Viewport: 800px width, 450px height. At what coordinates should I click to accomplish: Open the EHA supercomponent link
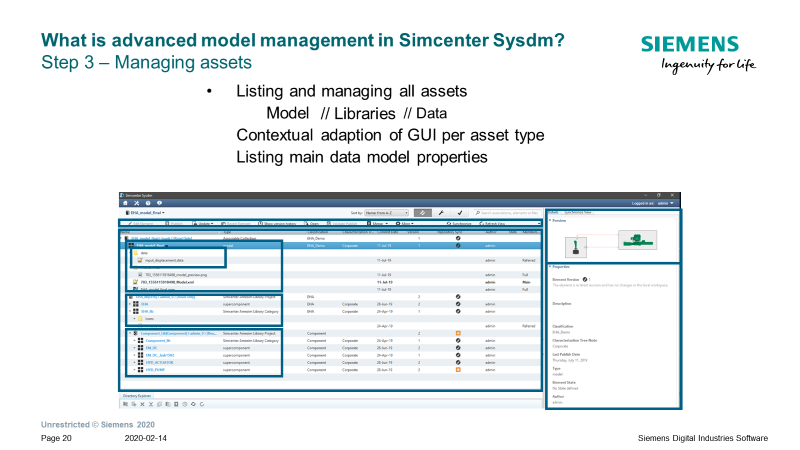[144, 304]
